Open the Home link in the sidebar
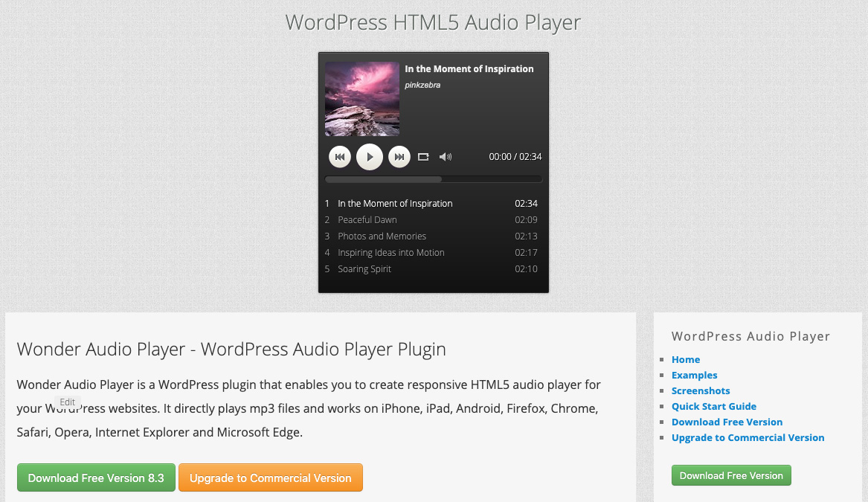This screenshot has height=502, width=868. [x=685, y=359]
